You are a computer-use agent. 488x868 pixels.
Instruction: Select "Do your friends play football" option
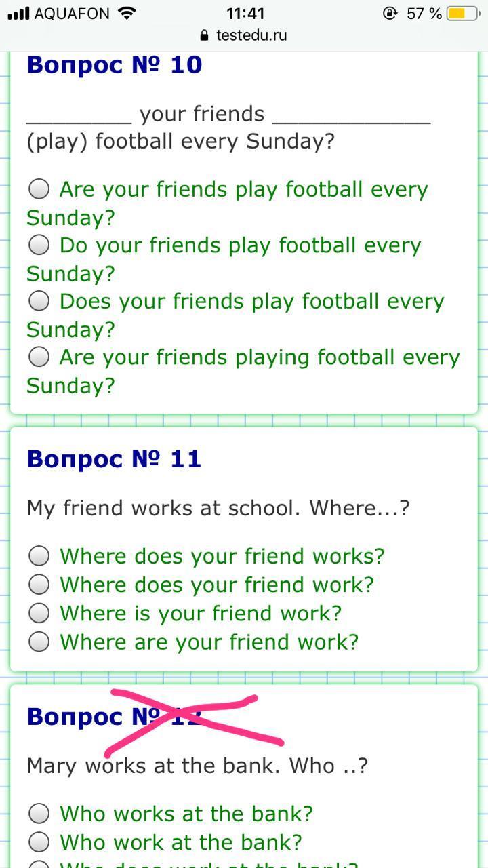point(39,245)
